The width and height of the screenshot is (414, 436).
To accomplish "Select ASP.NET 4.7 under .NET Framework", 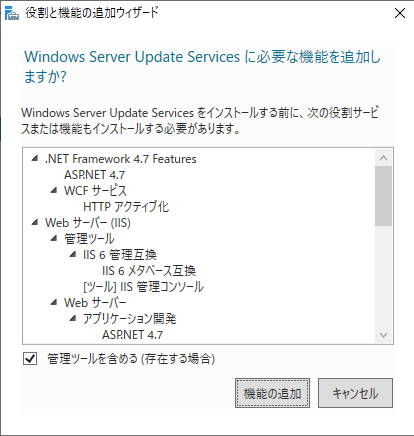I will click(x=95, y=175).
